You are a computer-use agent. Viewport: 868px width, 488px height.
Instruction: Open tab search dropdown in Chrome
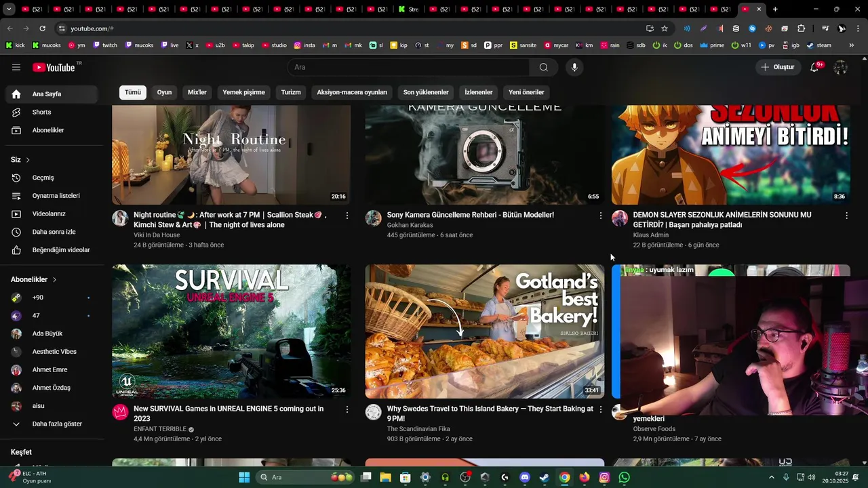point(9,9)
